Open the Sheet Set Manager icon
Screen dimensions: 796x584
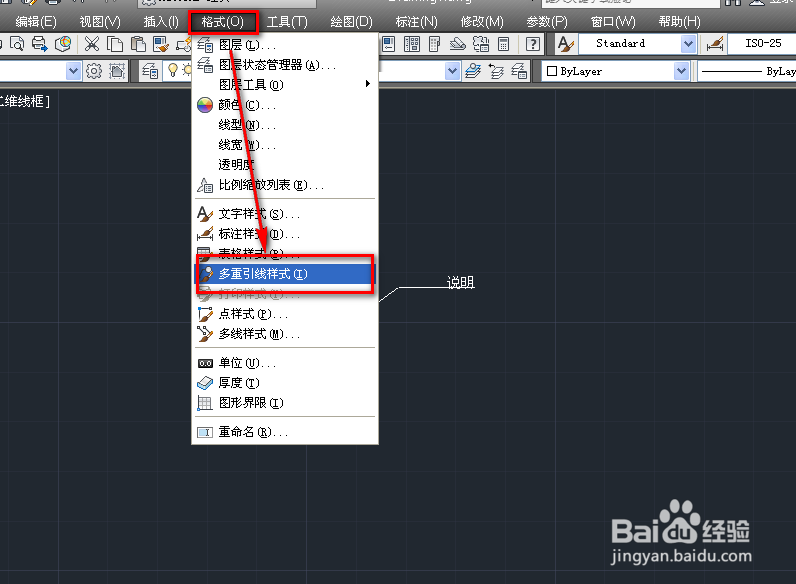457,44
